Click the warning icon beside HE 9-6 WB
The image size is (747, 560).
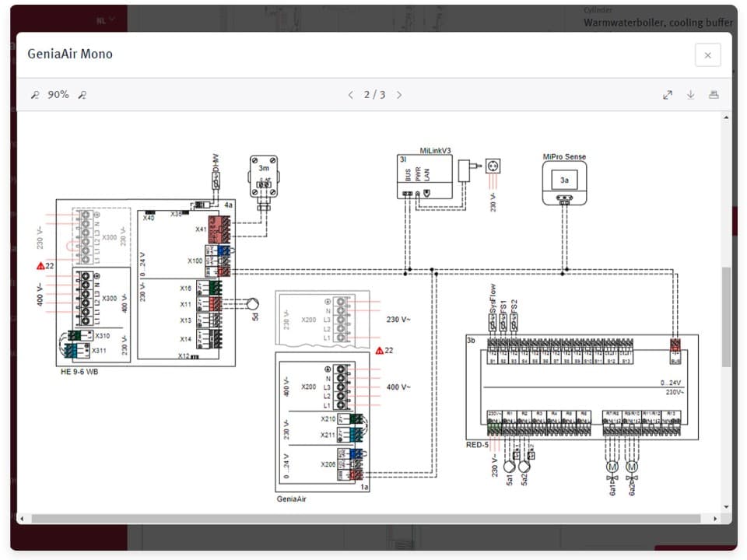40,266
